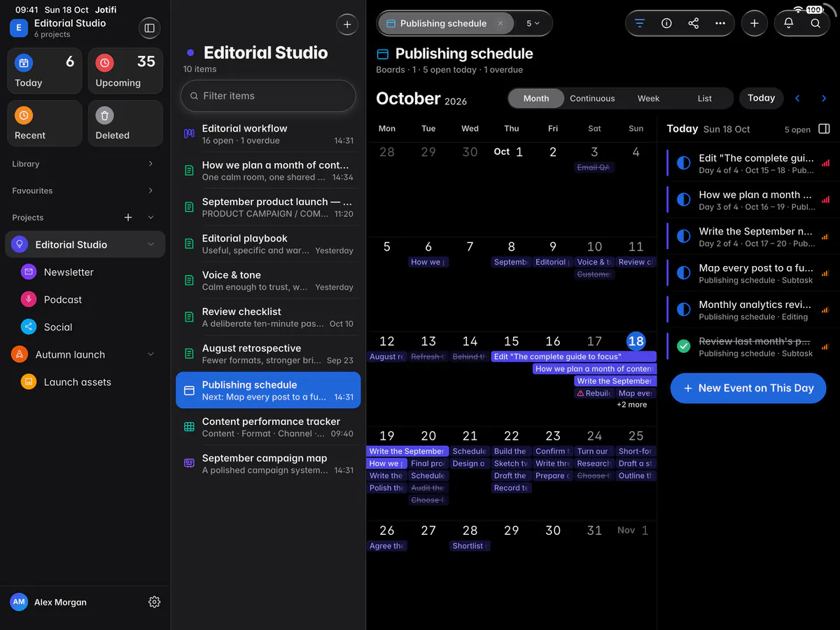The height and width of the screenshot is (630, 840).
Task: Open the Recent items card
Action: pos(45,123)
